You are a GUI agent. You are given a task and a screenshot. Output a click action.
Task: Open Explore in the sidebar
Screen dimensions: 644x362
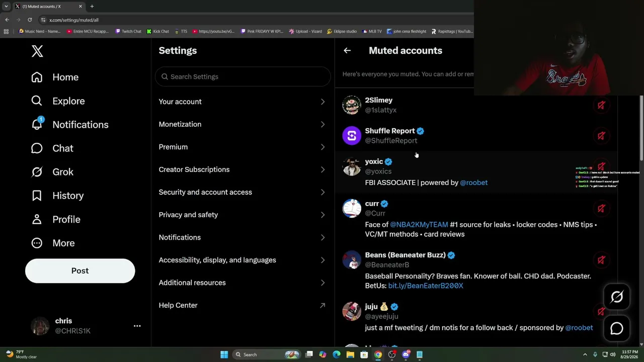(x=57, y=101)
